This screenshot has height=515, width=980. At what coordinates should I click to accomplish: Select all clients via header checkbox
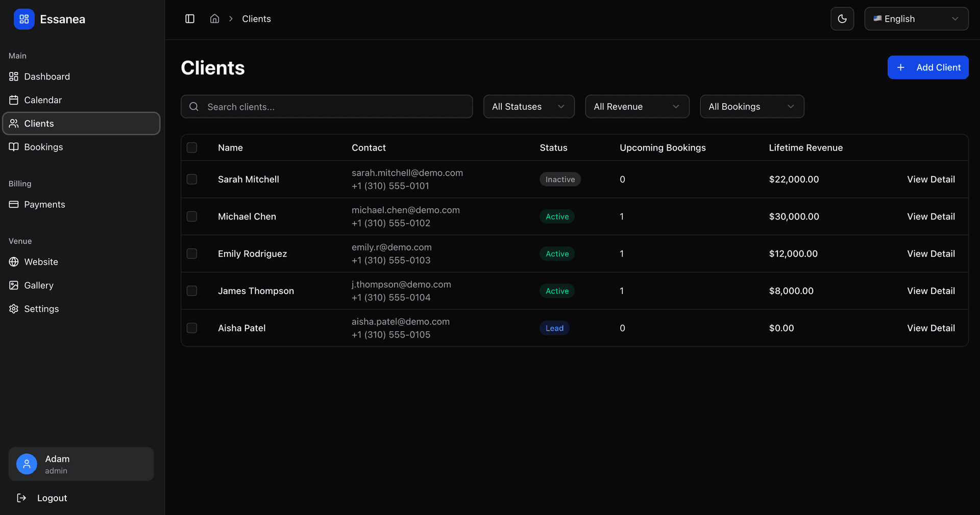click(192, 148)
